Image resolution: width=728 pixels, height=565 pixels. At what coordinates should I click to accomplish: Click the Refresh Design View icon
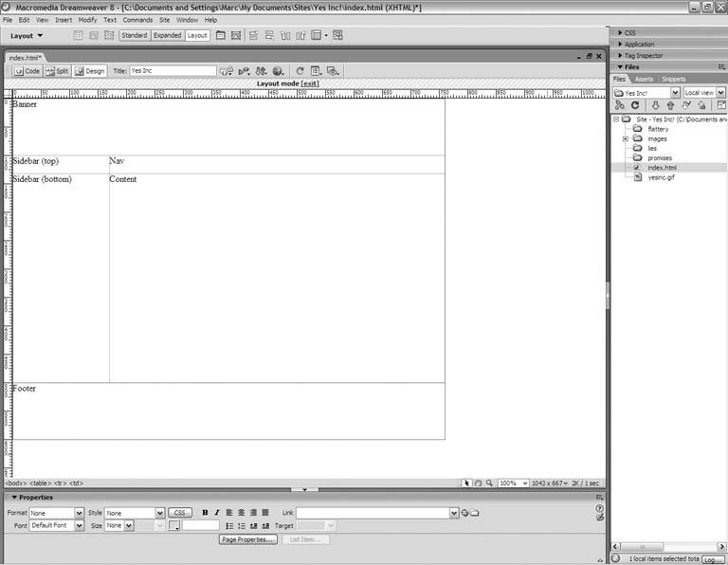[x=300, y=71]
